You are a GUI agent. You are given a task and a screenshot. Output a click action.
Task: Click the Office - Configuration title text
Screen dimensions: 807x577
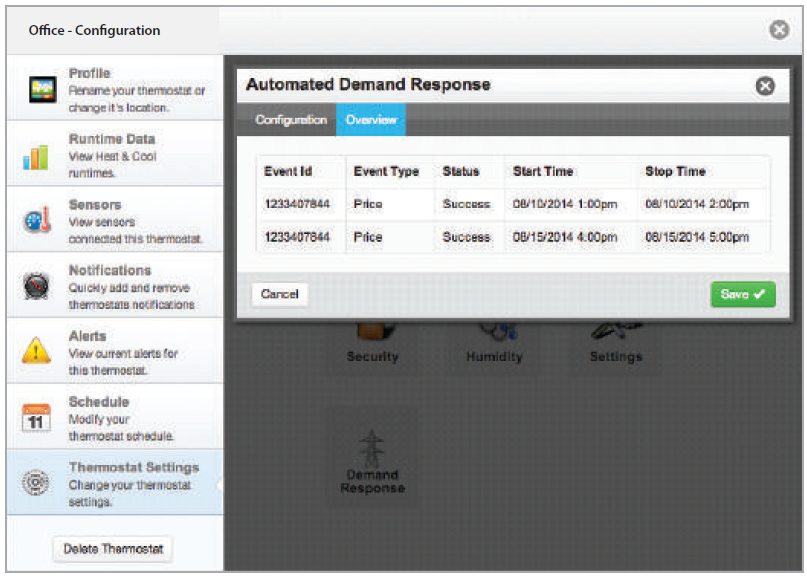tap(94, 30)
